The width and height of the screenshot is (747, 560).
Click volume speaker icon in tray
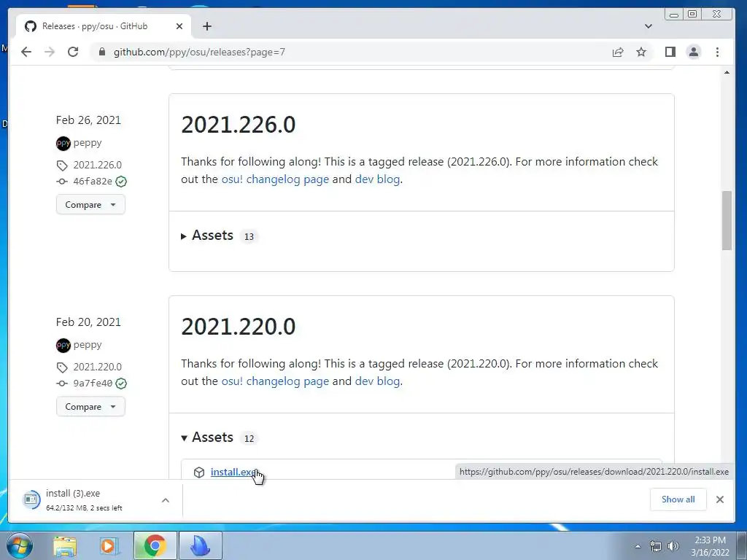(x=673, y=546)
